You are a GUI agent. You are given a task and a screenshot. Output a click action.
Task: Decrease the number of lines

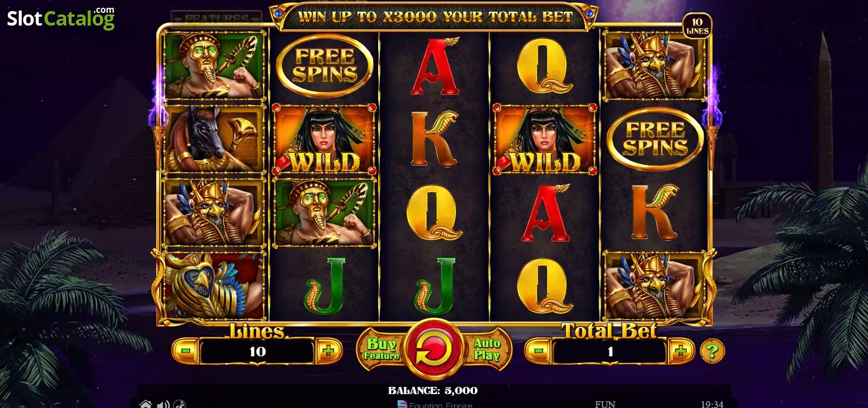click(186, 351)
